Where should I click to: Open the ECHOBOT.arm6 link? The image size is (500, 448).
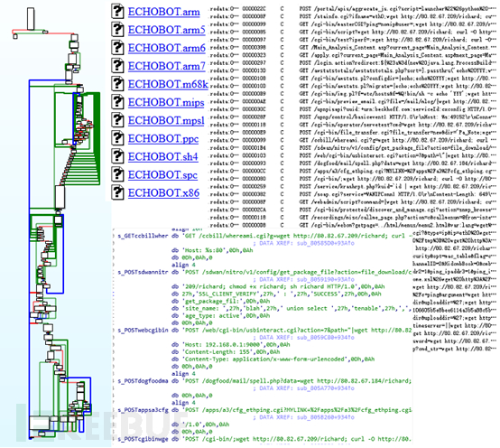(166, 48)
